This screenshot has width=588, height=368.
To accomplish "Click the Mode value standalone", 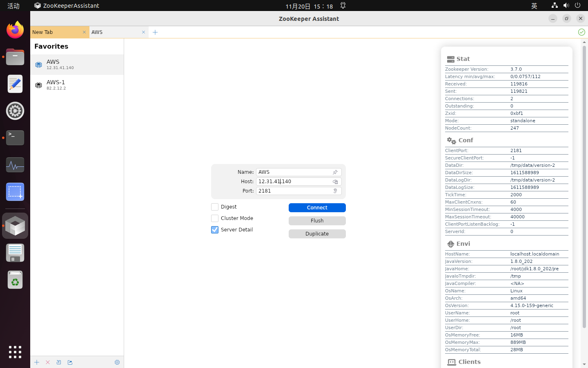I will (523, 121).
